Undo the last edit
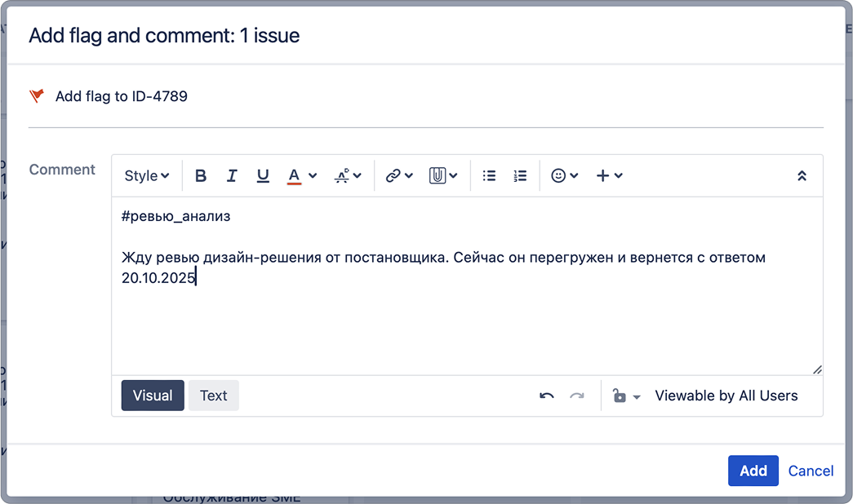The height and width of the screenshot is (504, 853). (547, 396)
